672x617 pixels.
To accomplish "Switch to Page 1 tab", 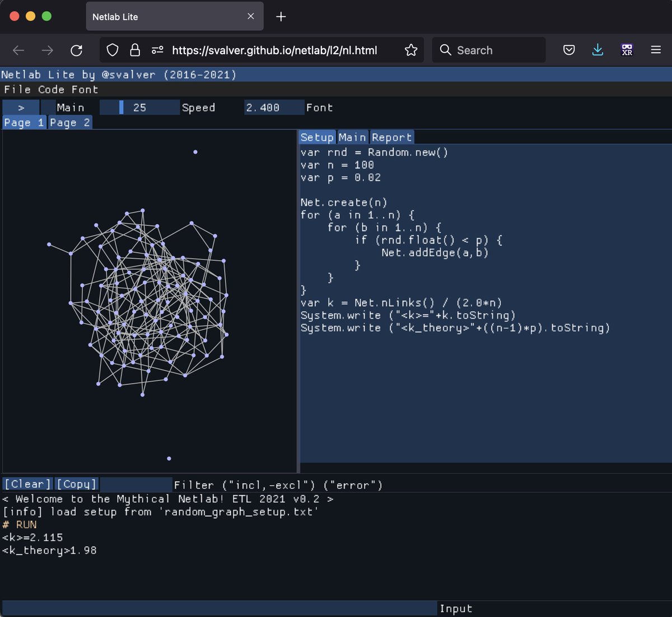I will coord(24,123).
